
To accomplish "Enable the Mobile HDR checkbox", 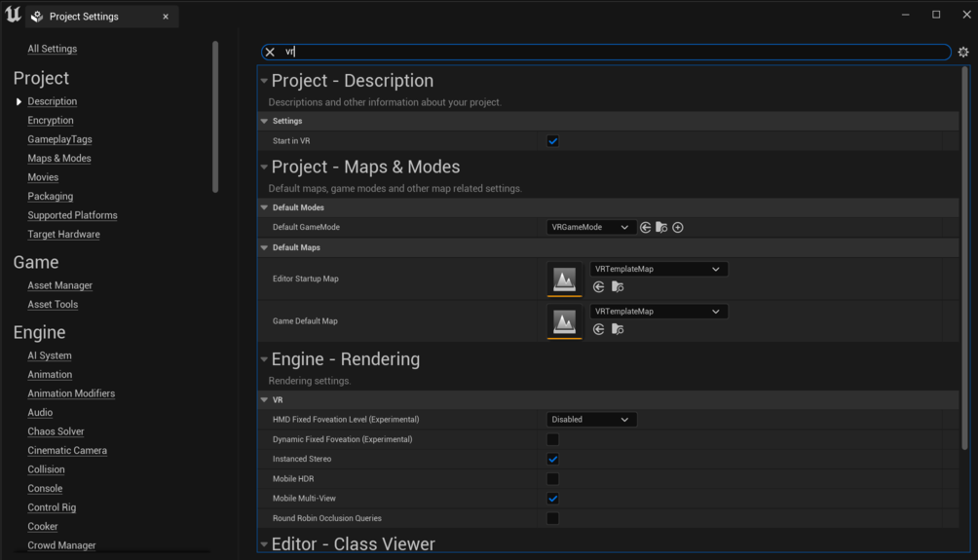I will pos(552,479).
